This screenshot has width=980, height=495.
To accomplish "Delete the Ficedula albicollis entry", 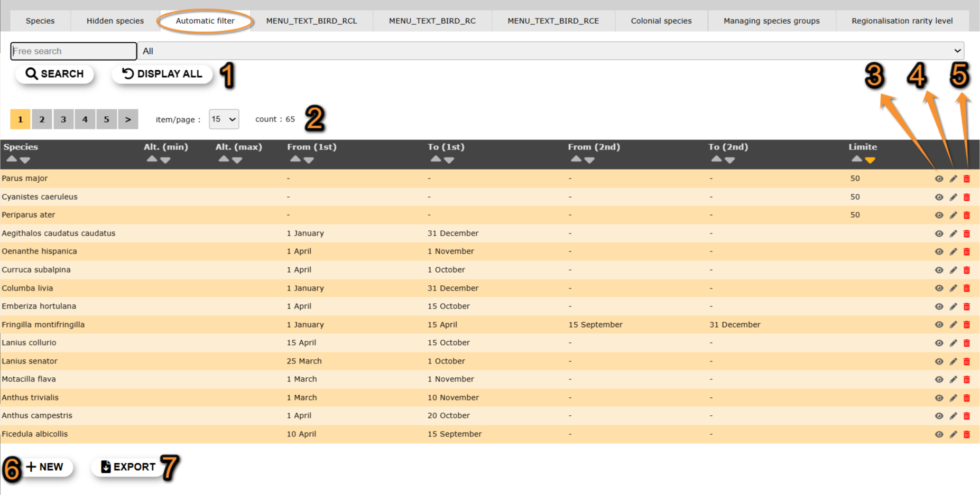I will [967, 434].
